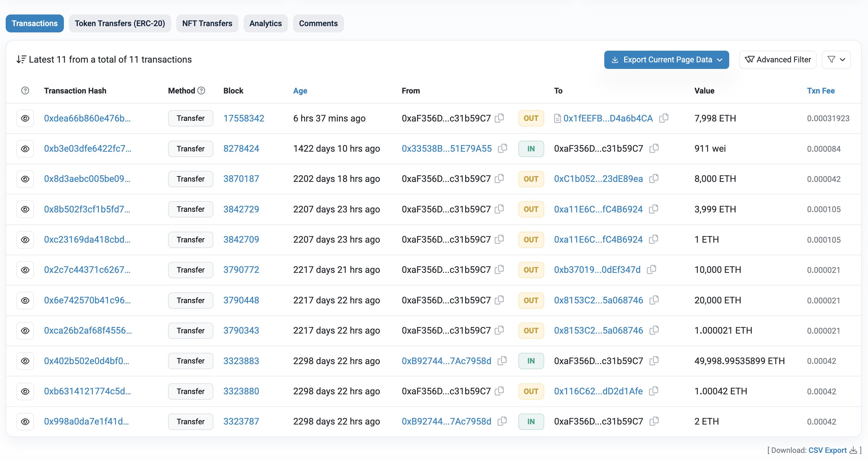Open transaction hash 0x998a0da7e1f41d
The width and height of the screenshot is (868, 462).
coord(86,422)
